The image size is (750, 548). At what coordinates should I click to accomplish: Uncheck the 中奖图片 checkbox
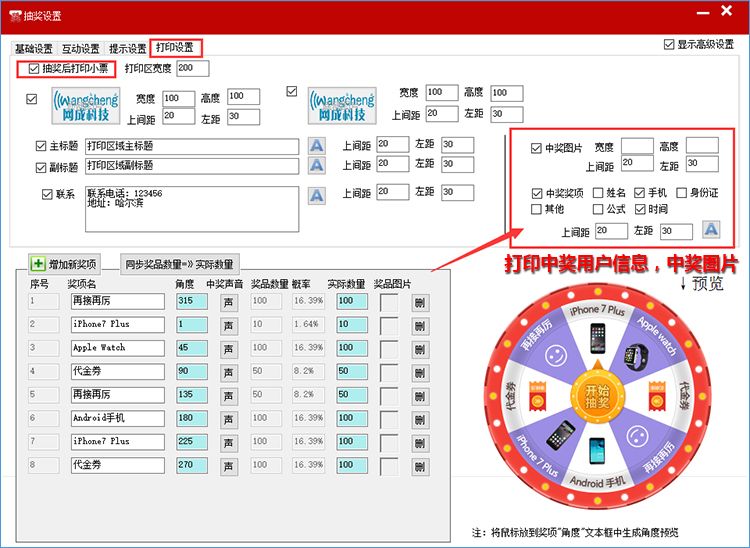click(x=537, y=147)
